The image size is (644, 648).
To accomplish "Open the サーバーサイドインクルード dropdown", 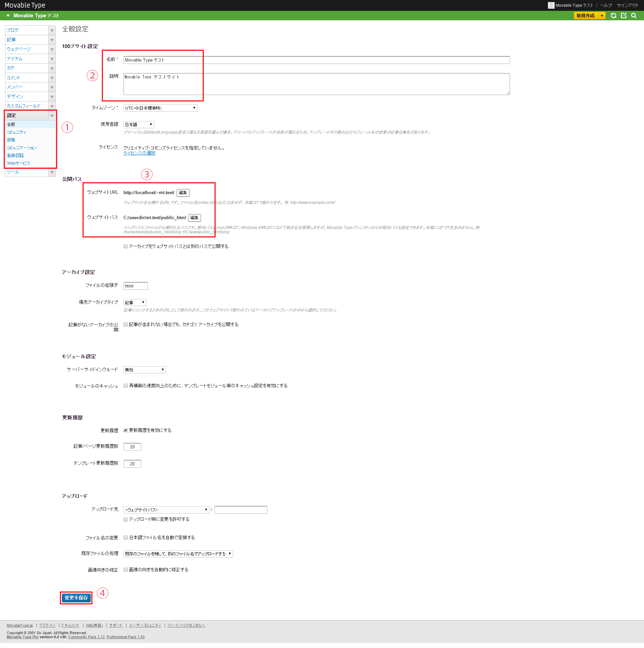I will [145, 370].
